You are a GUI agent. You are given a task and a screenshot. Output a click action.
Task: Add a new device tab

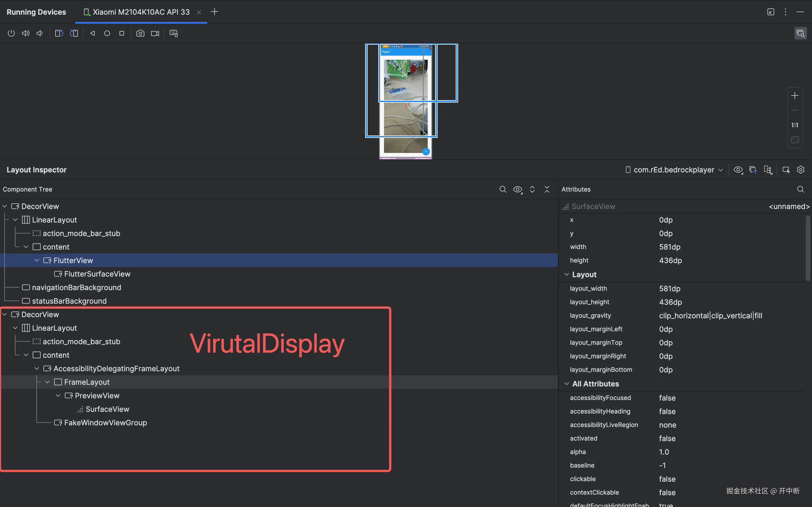pos(214,12)
